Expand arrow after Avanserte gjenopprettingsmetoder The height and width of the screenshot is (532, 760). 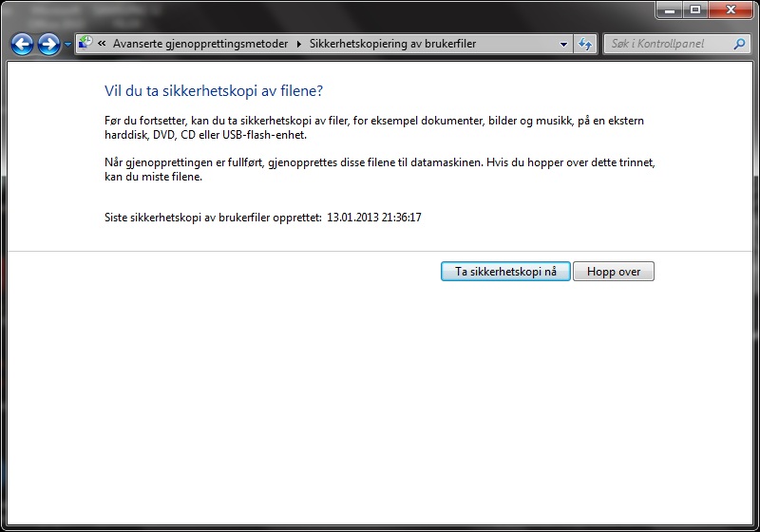coord(299,44)
